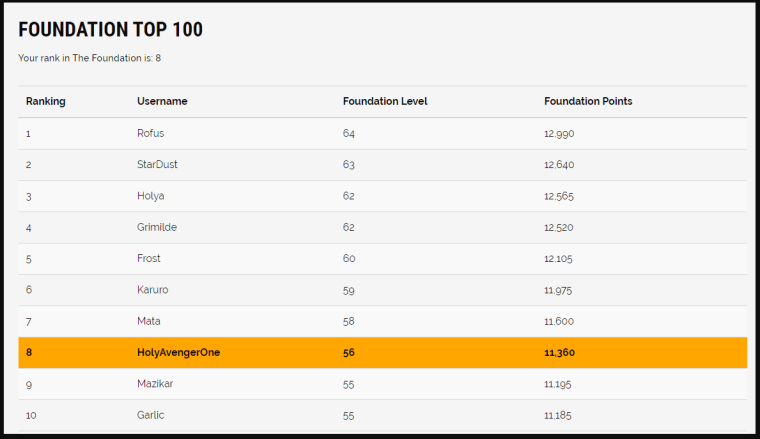
Task: Click the Foundation Points column header
Action: point(588,101)
